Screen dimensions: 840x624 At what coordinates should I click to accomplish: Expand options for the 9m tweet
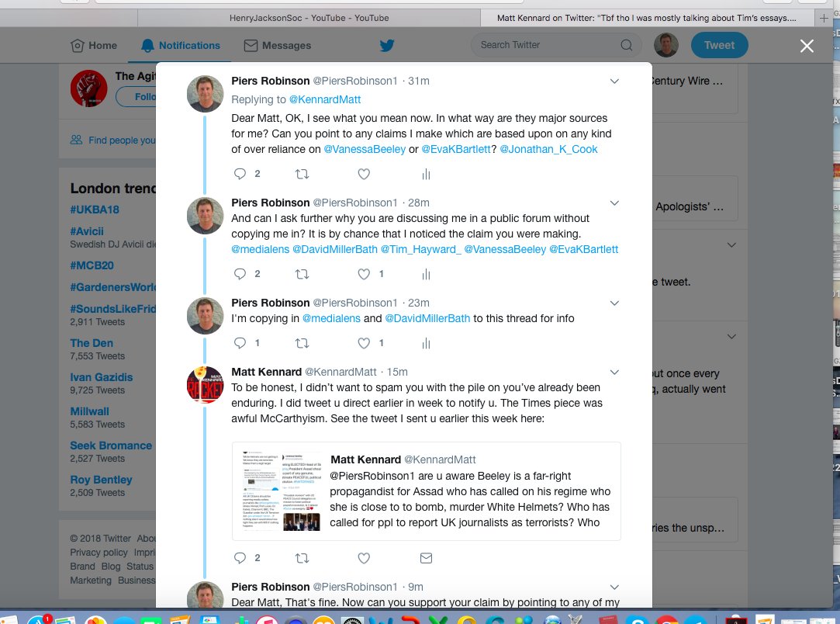point(614,588)
